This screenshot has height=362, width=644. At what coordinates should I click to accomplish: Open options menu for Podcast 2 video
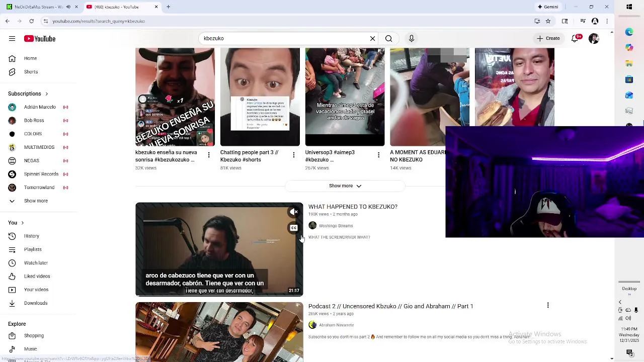coord(548,305)
